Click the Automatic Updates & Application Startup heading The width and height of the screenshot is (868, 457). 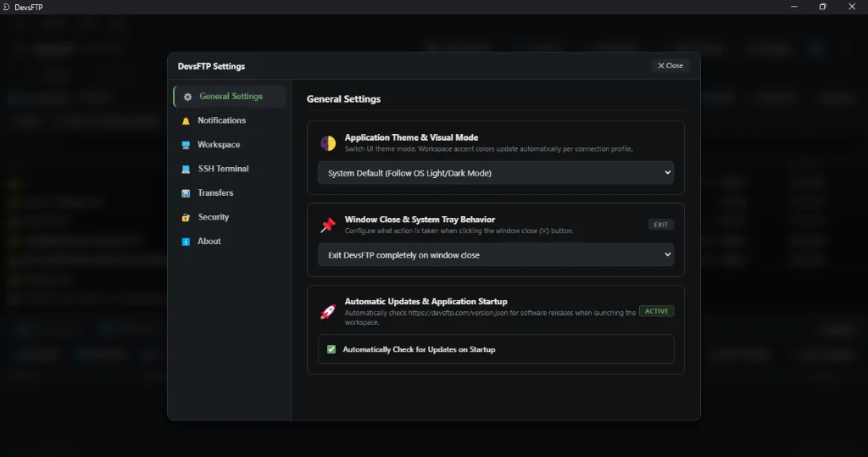(426, 301)
